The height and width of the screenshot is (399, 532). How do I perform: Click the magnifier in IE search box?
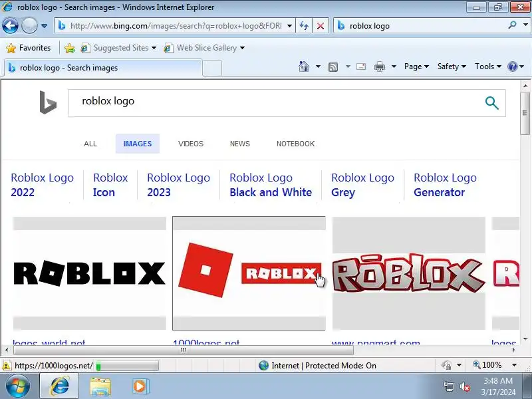click(x=512, y=25)
